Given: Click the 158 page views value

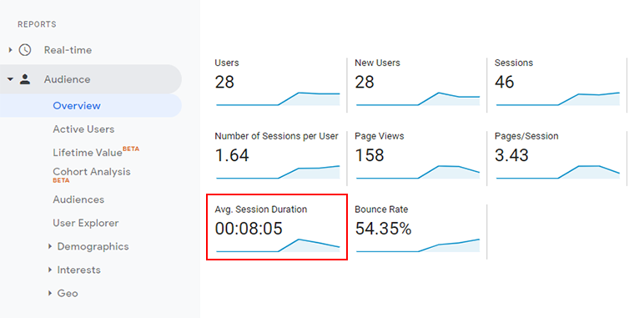Looking at the screenshot, I should tap(370, 155).
